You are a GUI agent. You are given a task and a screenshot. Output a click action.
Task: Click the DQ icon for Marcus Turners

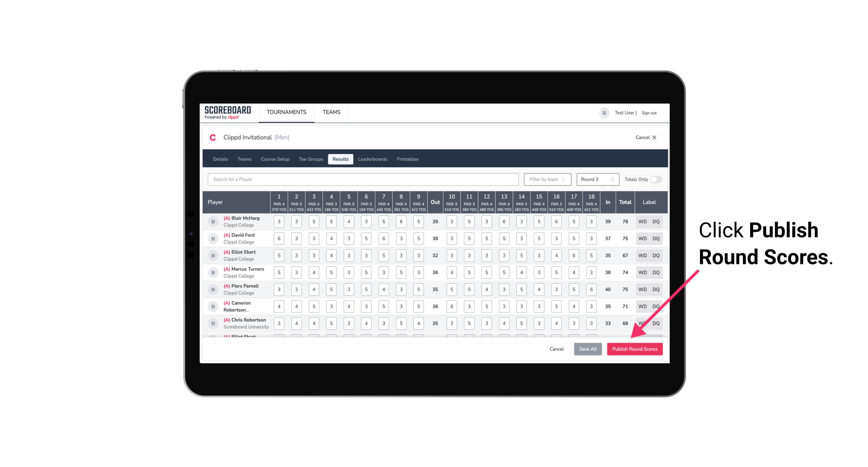pyautogui.click(x=656, y=272)
